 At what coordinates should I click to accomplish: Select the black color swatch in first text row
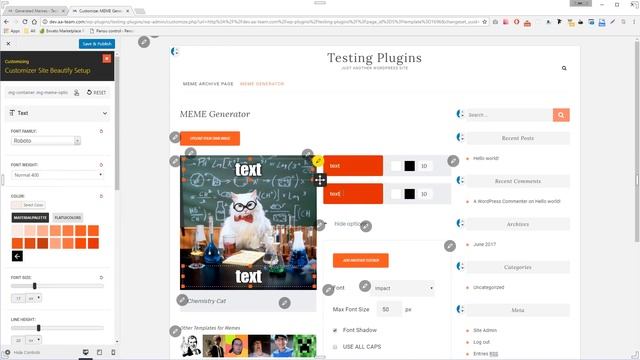(x=409, y=166)
